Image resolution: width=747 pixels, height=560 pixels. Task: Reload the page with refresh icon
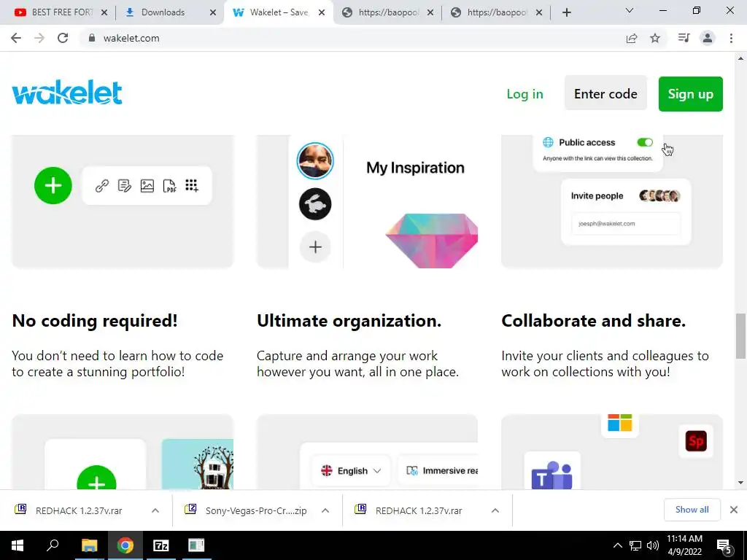(x=63, y=38)
